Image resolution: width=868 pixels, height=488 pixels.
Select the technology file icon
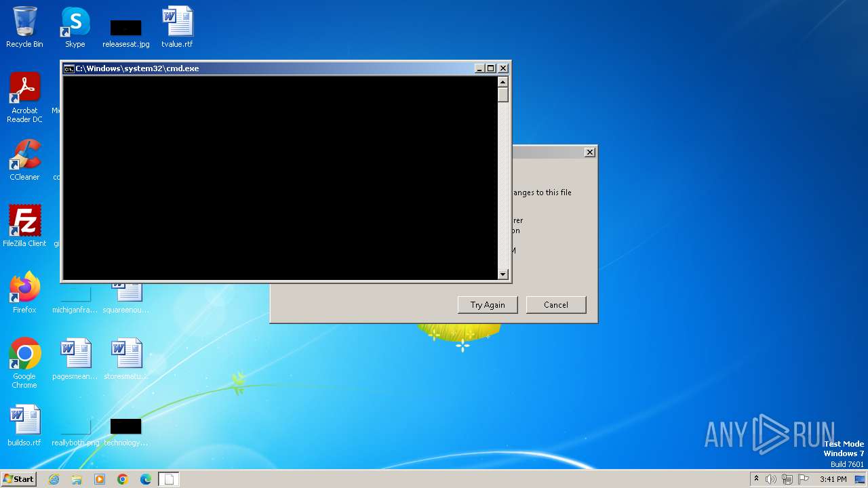coord(126,431)
